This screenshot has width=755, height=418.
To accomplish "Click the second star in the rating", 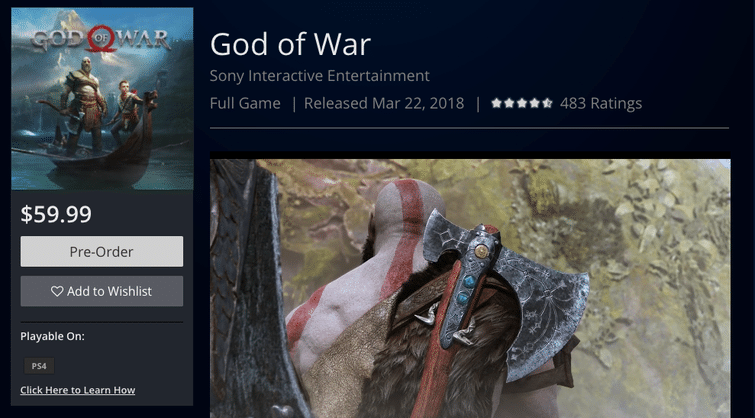I will (x=509, y=103).
